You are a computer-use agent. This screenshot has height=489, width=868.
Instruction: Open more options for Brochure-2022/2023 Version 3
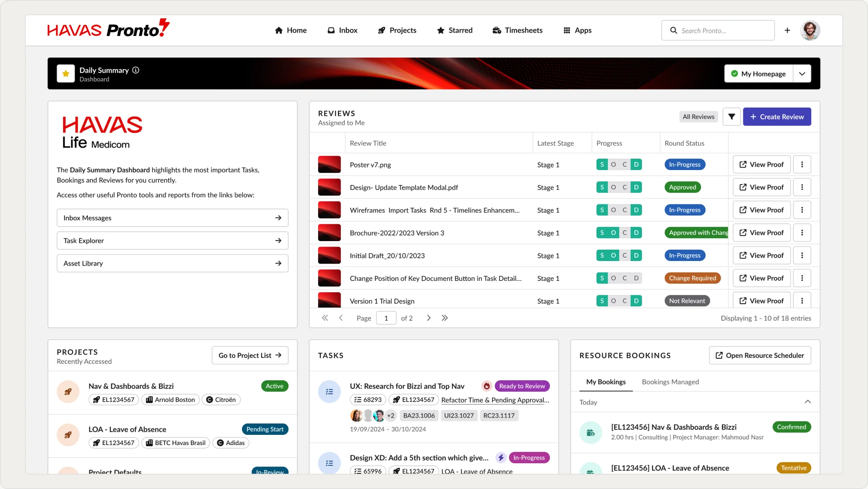(x=802, y=233)
